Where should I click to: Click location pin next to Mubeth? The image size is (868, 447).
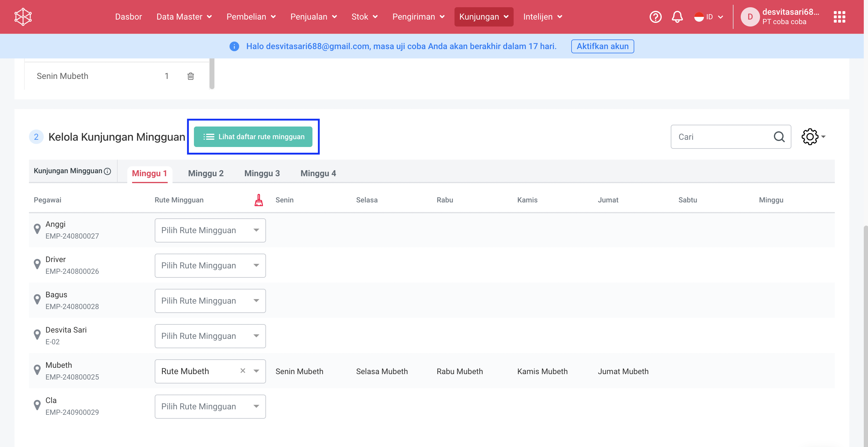coord(37,370)
